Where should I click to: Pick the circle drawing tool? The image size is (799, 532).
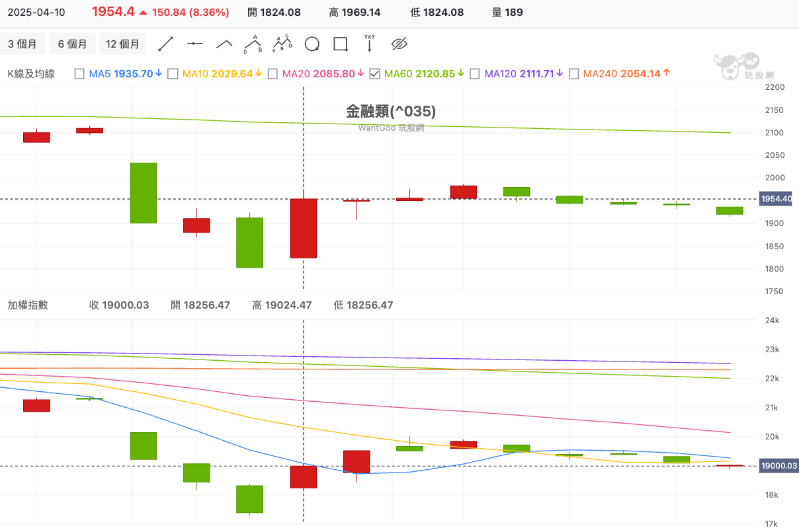point(312,44)
